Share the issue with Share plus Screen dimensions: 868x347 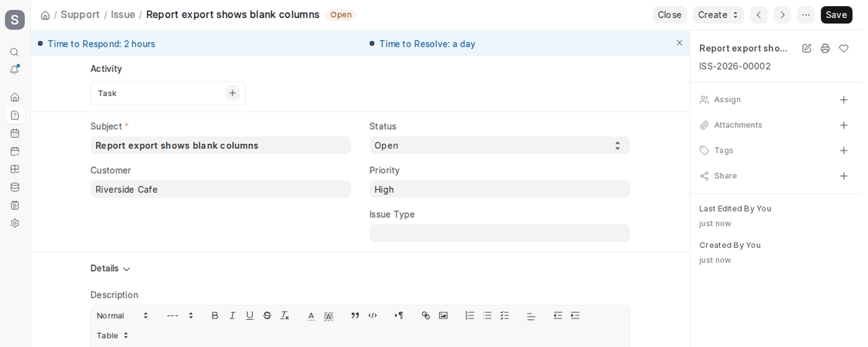click(844, 176)
